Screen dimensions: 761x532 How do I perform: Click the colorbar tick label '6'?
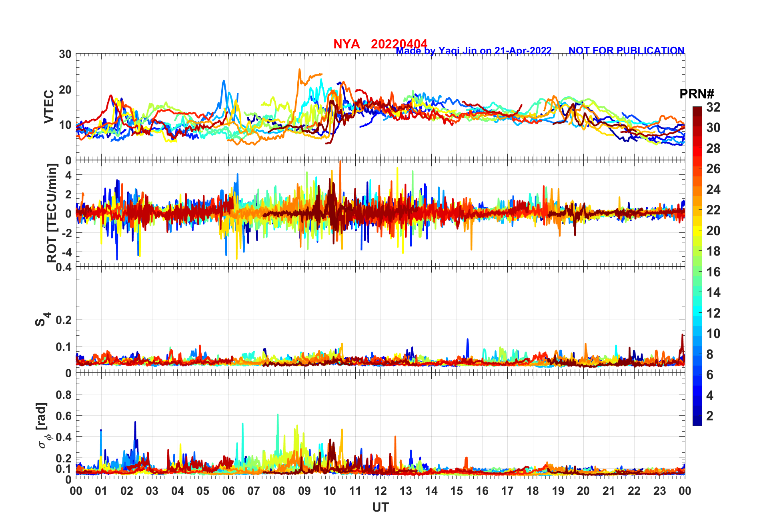tap(709, 375)
